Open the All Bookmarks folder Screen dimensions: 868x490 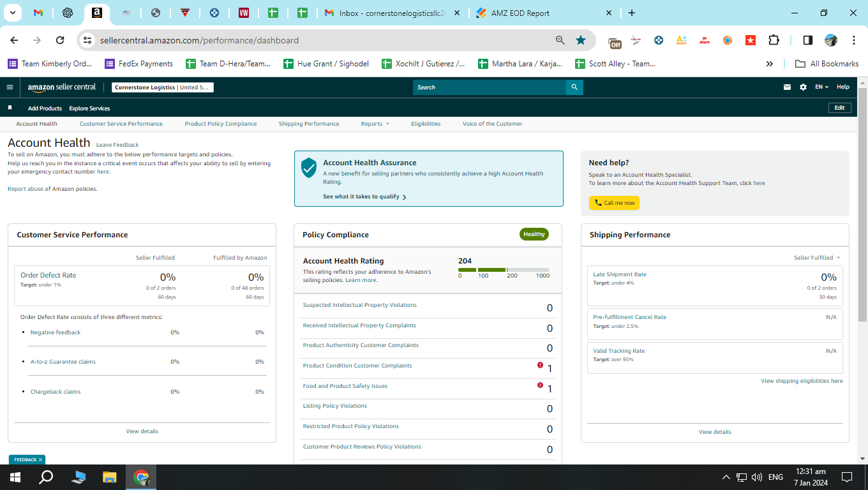click(x=827, y=64)
